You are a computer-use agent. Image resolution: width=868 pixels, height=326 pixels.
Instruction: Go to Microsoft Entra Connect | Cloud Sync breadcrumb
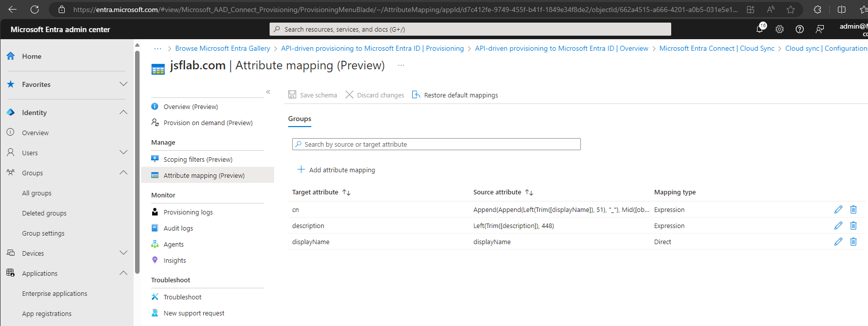coord(717,49)
